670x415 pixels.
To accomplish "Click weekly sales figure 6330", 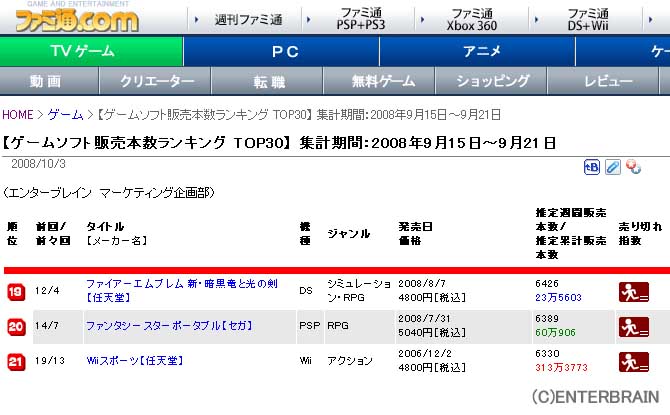I will [547, 353].
